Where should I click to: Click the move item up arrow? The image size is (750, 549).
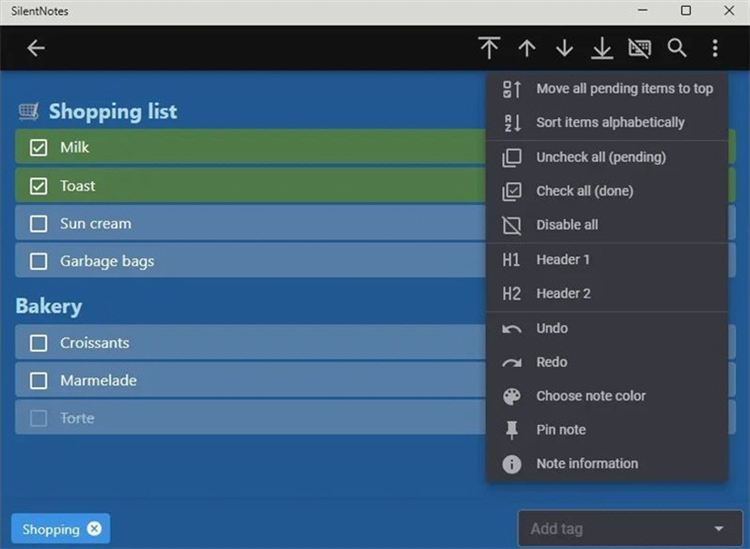527,48
